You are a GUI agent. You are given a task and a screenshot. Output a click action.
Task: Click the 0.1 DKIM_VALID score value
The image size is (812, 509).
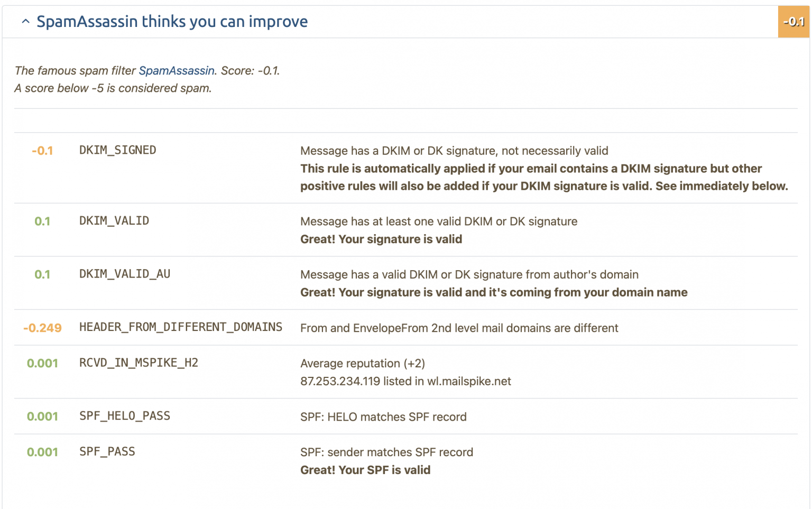point(42,221)
